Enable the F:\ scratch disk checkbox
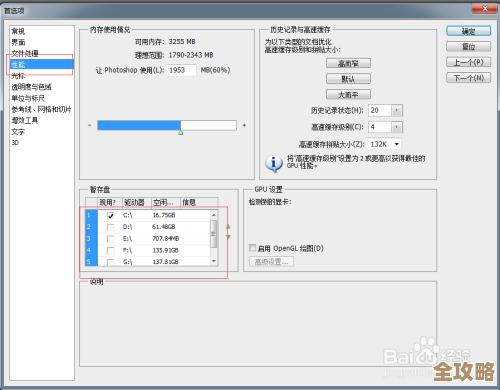Image resolution: width=500 pixels, height=390 pixels. pos(110,250)
